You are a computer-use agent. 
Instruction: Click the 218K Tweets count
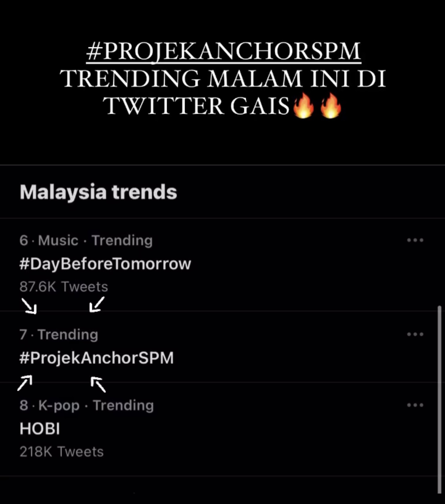[x=62, y=452]
